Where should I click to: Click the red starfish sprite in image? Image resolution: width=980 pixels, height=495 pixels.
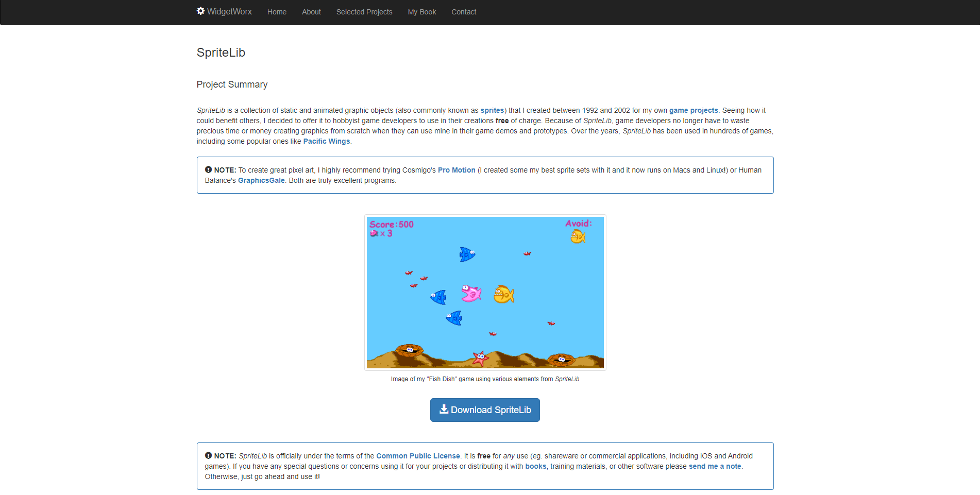tap(481, 358)
